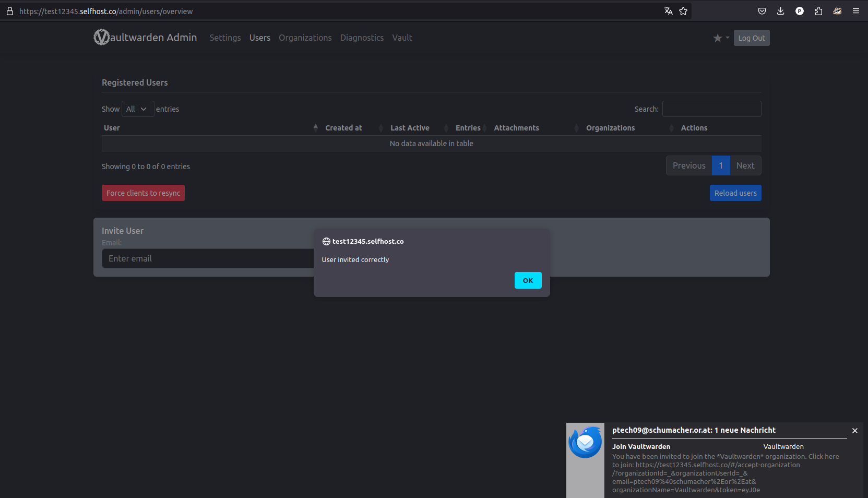Expand the theme star dropdown
Screen dimensions: 868x498
pos(721,38)
